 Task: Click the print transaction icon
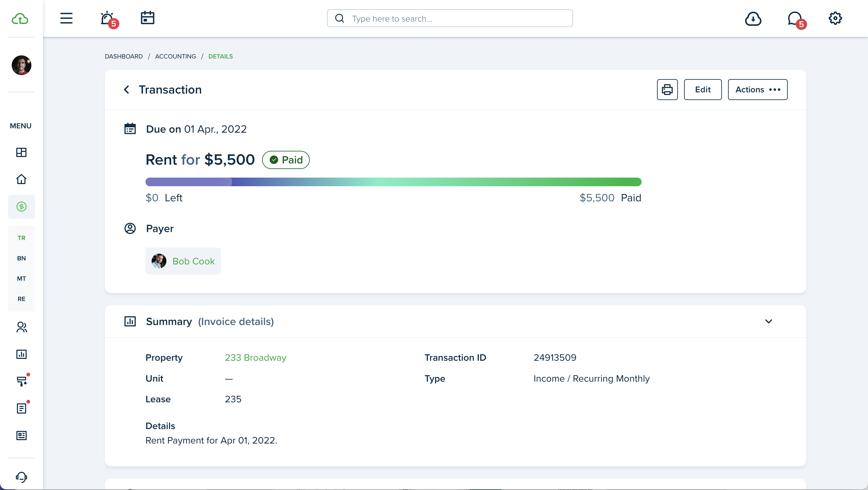click(667, 90)
